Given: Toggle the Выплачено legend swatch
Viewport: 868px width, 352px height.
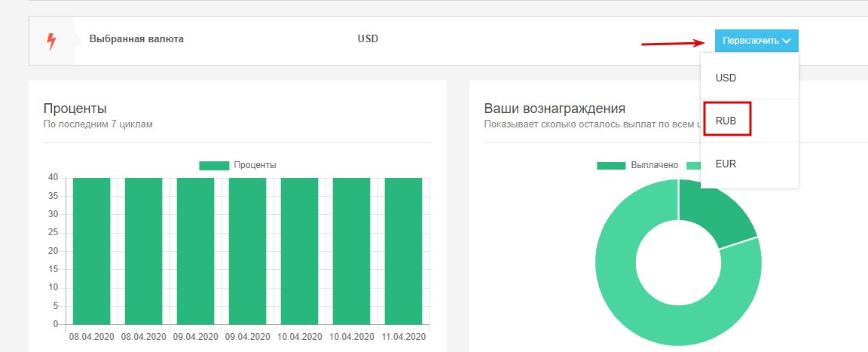Looking at the screenshot, I should point(612,166).
